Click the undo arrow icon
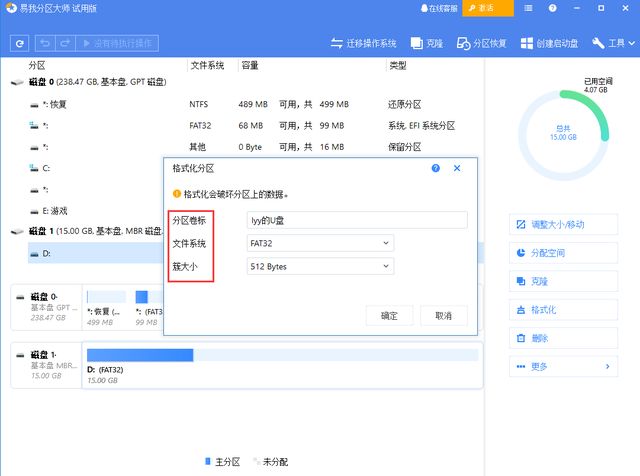This screenshot has width=640, height=476. coord(45,44)
